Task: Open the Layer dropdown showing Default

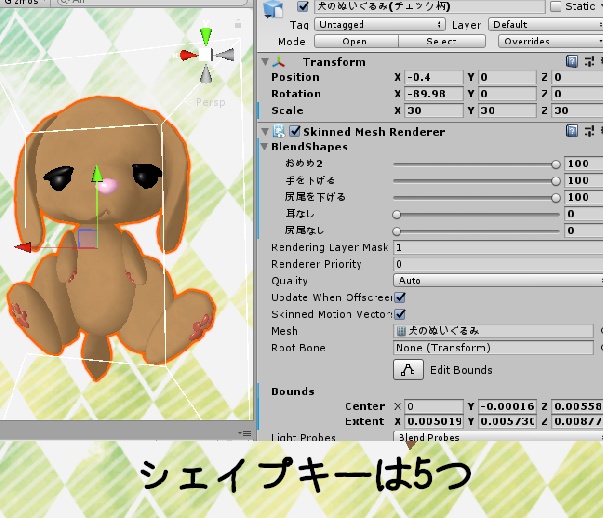Action: pyautogui.click(x=545, y=25)
